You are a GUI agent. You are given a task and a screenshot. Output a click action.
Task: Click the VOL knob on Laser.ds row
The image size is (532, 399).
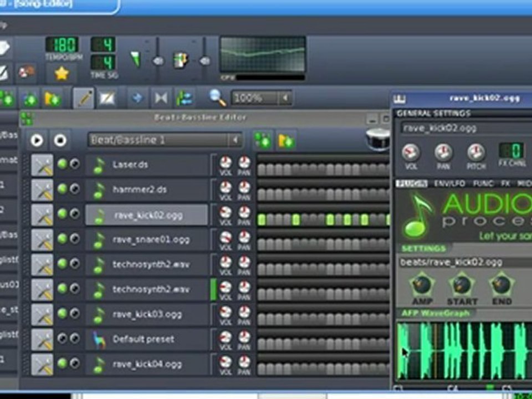(x=226, y=163)
